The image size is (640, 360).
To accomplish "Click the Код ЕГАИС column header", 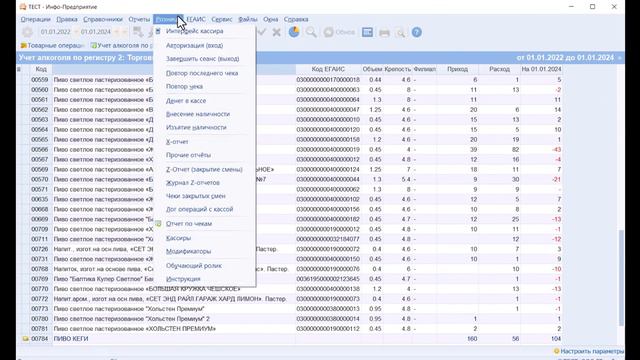I will click(x=328, y=69).
